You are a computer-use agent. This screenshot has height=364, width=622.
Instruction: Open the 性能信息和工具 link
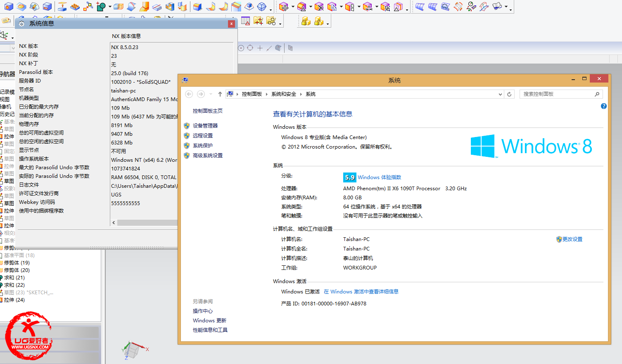point(210,330)
